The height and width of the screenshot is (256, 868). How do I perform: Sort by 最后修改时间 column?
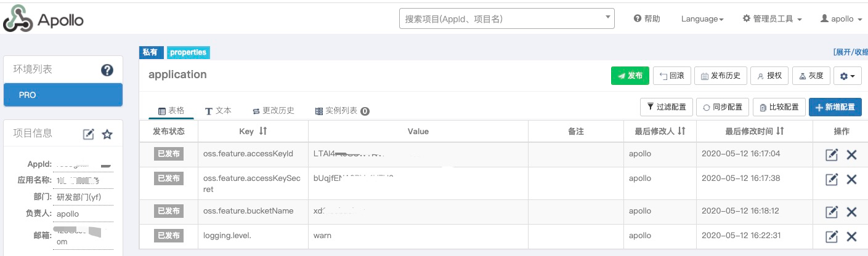point(780,131)
